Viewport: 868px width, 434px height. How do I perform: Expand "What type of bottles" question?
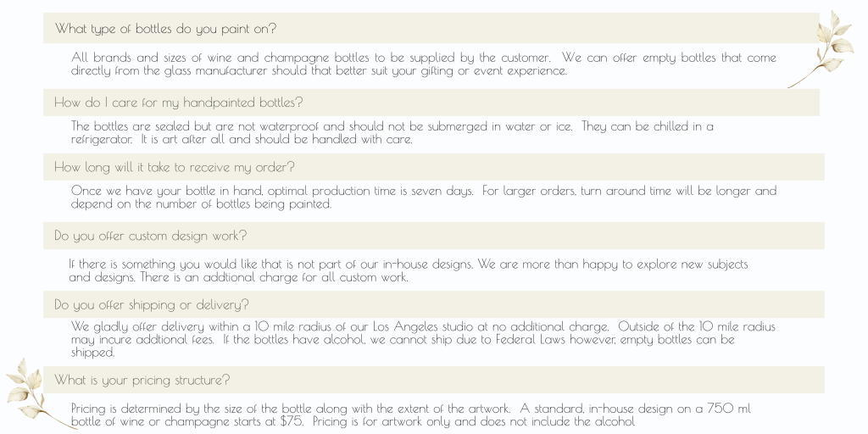pyautogui.click(x=166, y=29)
